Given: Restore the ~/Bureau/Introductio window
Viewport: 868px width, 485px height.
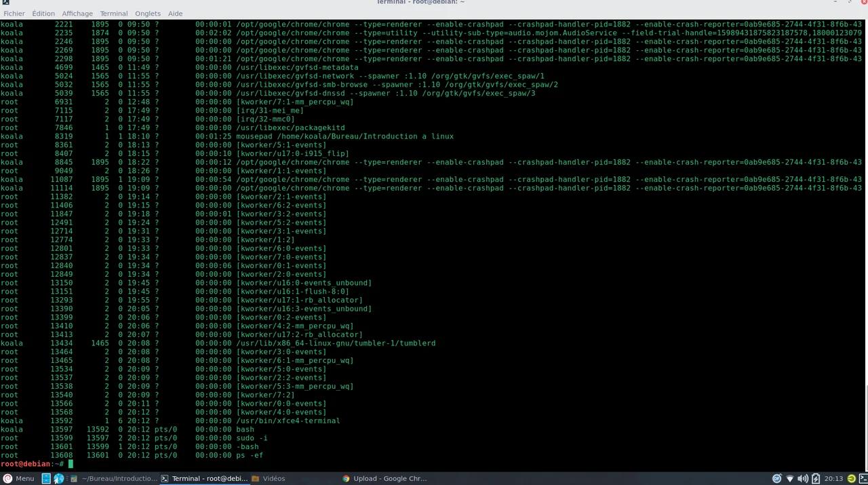Looking at the screenshot, I should coord(119,478).
